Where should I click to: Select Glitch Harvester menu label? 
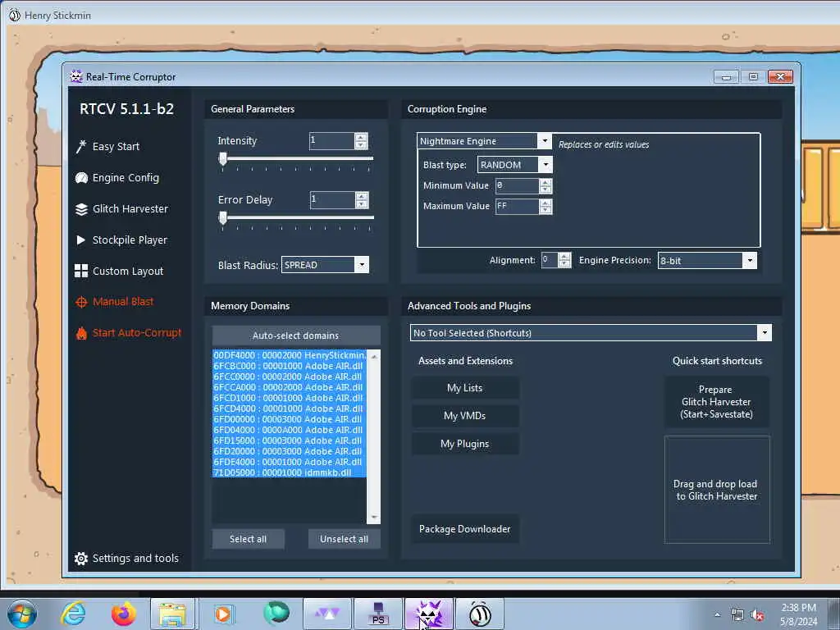coord(130,209)
